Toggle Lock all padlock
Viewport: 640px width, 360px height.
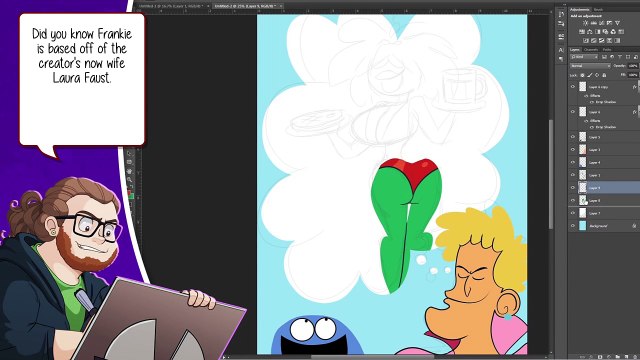pos(604,75)
